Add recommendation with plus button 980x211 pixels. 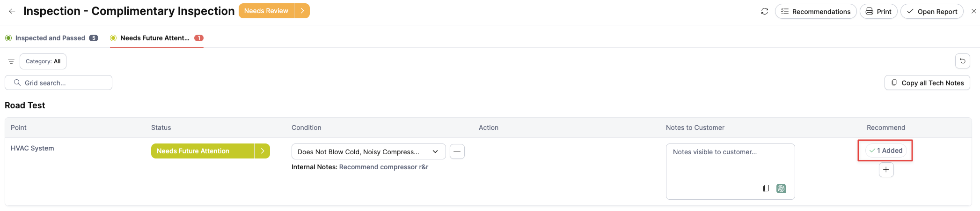click(x=886, y=170)
